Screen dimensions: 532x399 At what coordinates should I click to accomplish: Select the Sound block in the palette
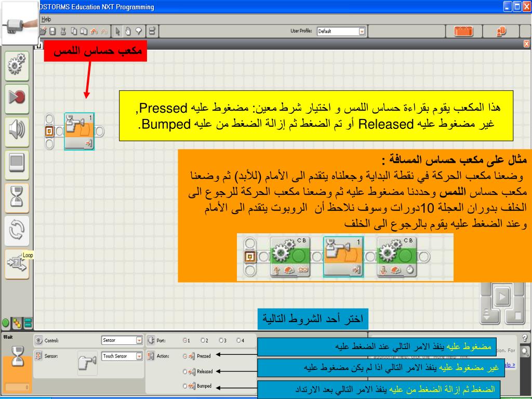(x=17, y=132)
